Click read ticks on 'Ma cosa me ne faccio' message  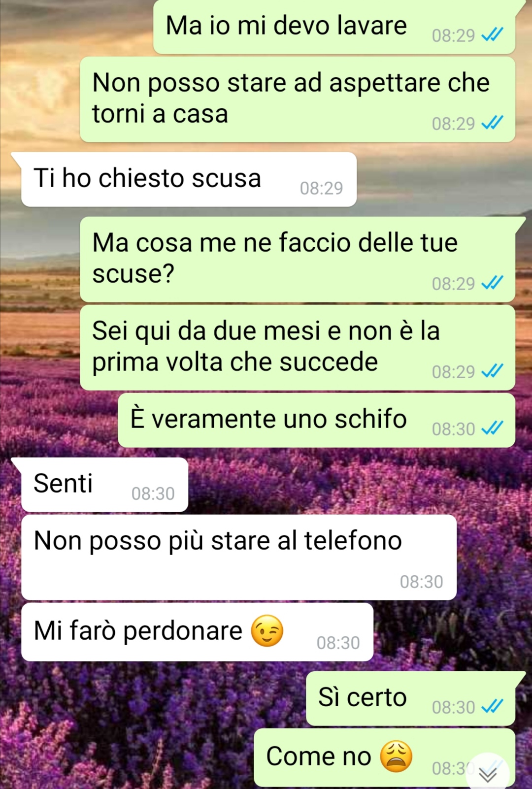(x=492, y=283)
